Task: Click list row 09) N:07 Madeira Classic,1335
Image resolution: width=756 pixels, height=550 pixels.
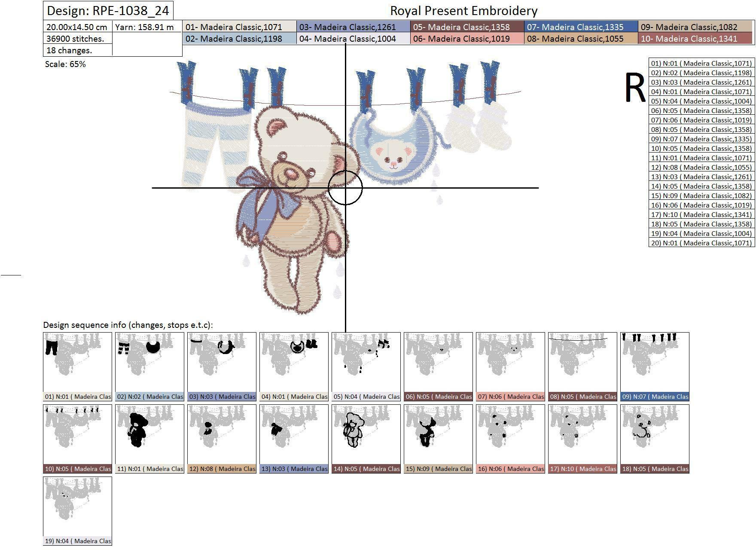Action: (x=701, y=139)
